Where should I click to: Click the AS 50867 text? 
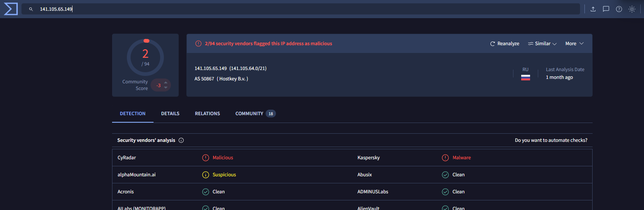(204, 79)
